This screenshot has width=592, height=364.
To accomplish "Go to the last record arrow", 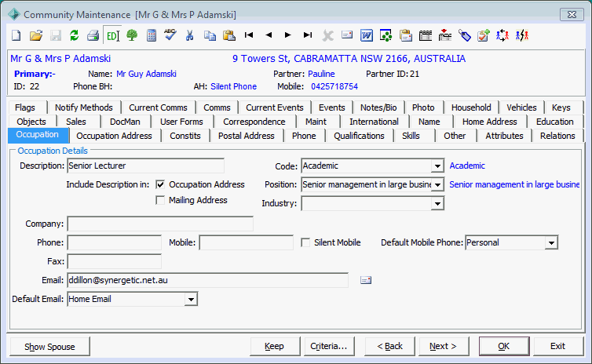I will click(x=308, y=35).
